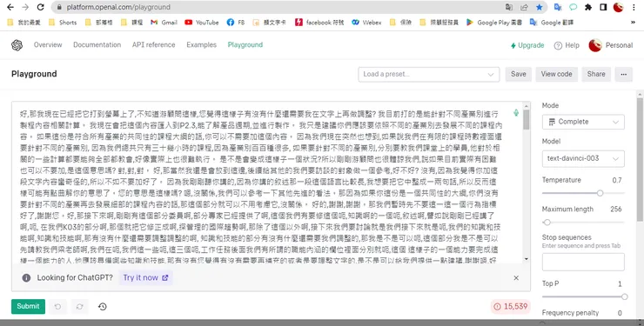This screenshot has width=644, height=326.
Task: Click the Temperature value 0.7
Action: point(617,180)
